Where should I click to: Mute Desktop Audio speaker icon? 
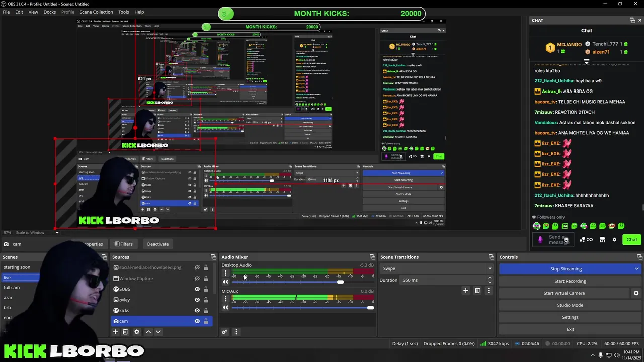tap(225, 282)
